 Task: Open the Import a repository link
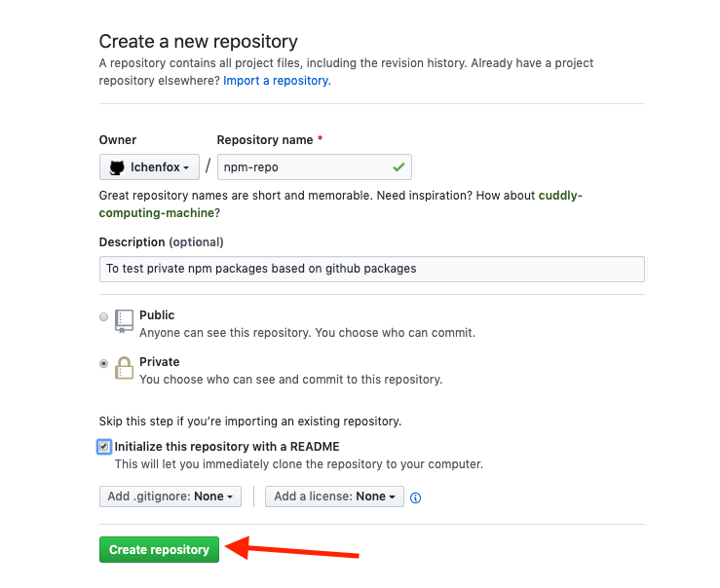click(277, 81)
